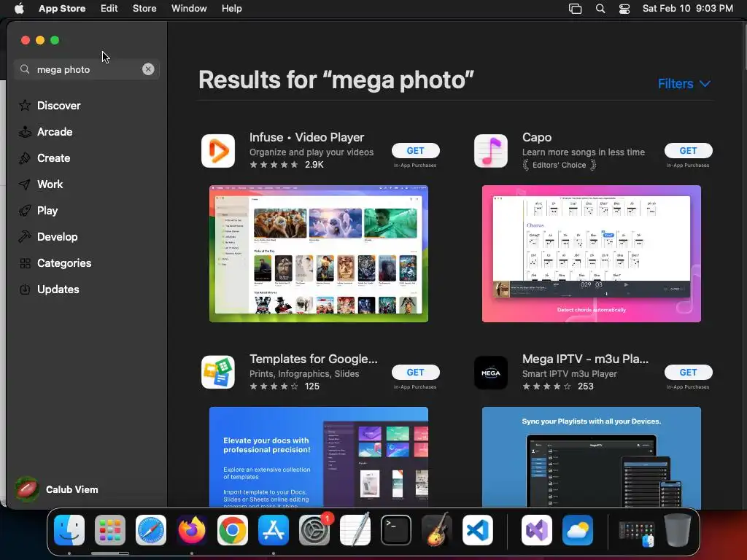
Task: View the Mega IPTV screenshot
Action: click(591, 457)
